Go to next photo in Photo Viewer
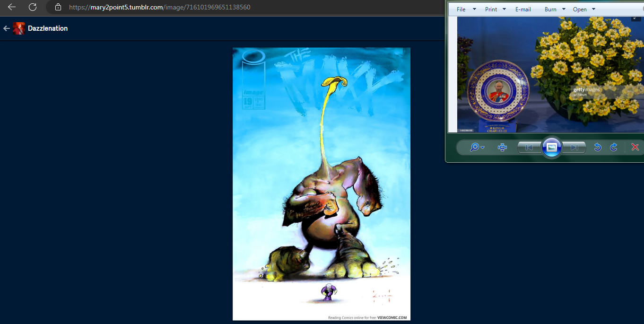Screen dimensions: 644x324 pos(574,148)
